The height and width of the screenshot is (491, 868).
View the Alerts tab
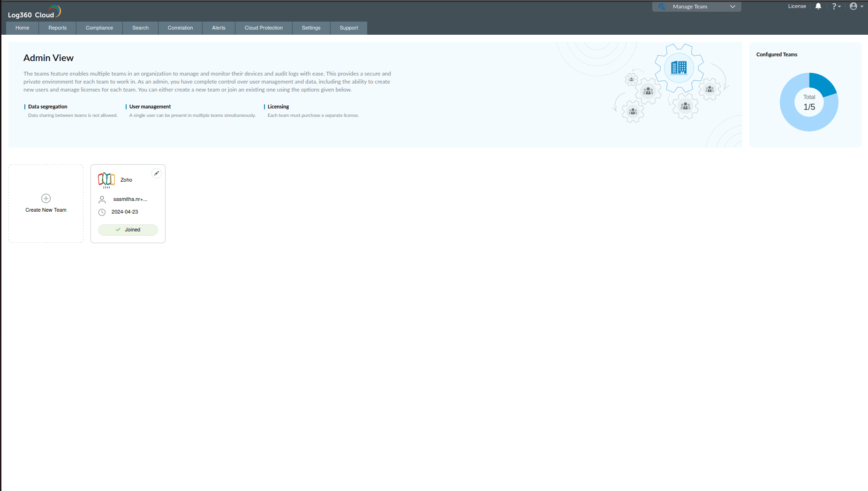pyautogui.click(x=219, y=28)
